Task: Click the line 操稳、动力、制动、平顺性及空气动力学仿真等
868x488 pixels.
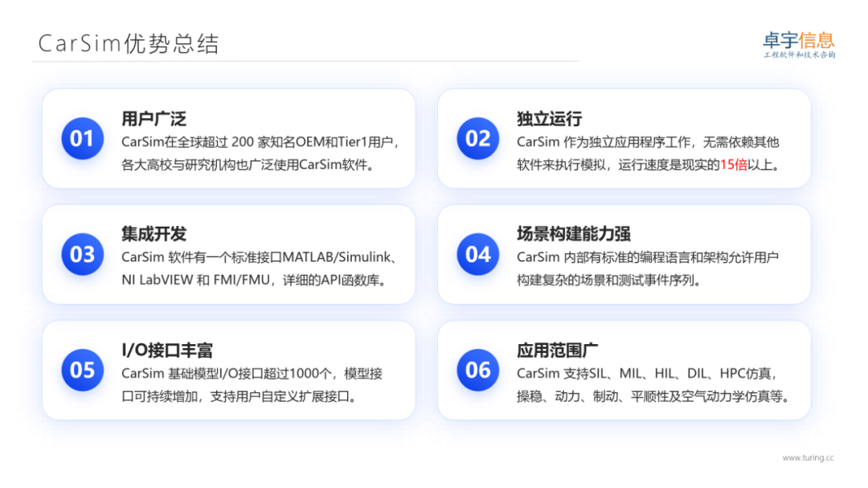Action: click(x=653, y=396)
